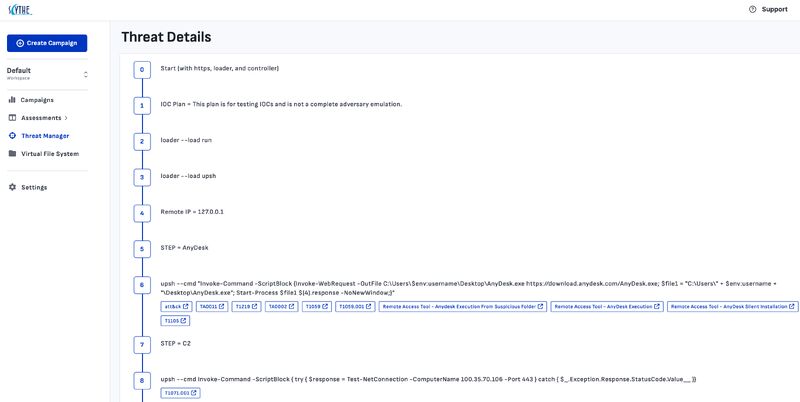
Task: Select step 6 marker
Action: tap(142, 285)
